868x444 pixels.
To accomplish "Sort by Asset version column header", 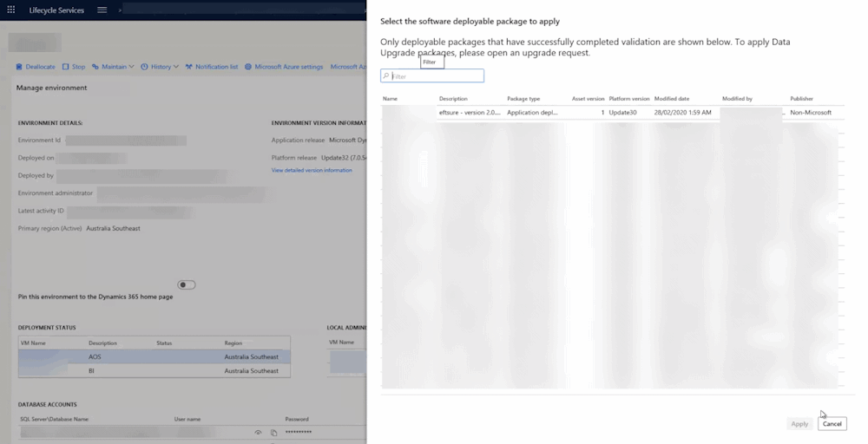I will (588, 98).
